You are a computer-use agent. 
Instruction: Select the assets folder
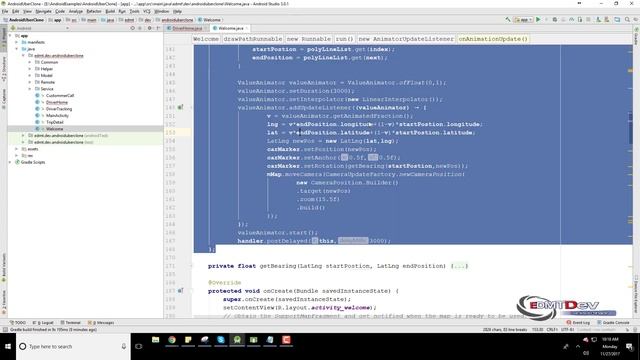(33, 149)
